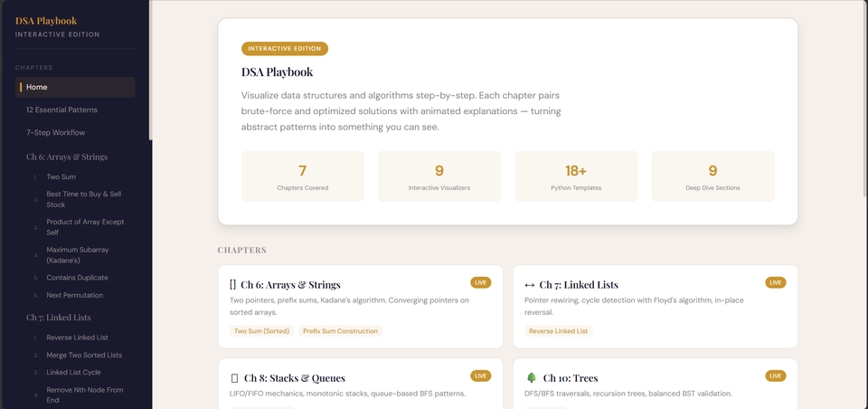Click the LIVE badge on Arrays & Strings card
This screenshot has width=868, height=409.
[480, 282]
